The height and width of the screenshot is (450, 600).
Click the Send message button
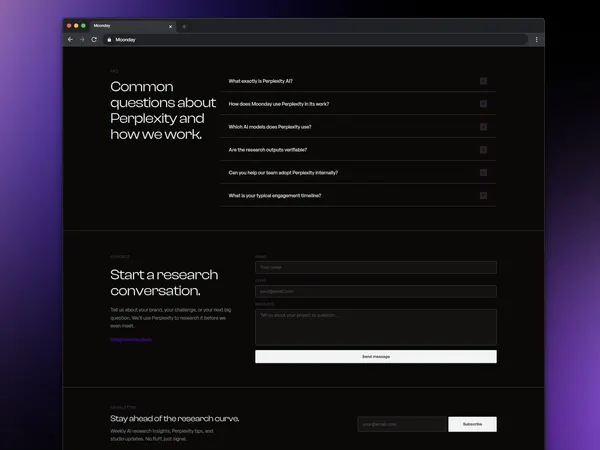pyautogui.click(x=376, y=357)
